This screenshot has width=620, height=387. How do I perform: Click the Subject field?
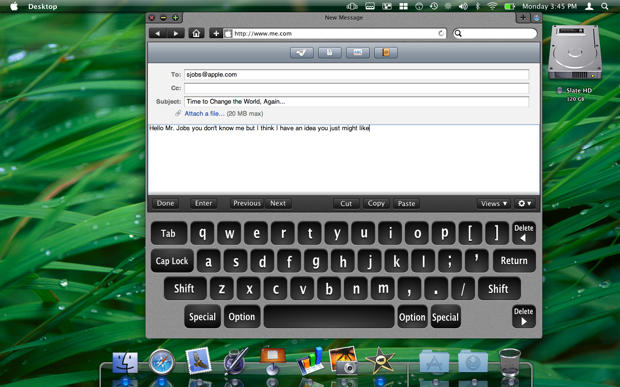pos(356,102)
